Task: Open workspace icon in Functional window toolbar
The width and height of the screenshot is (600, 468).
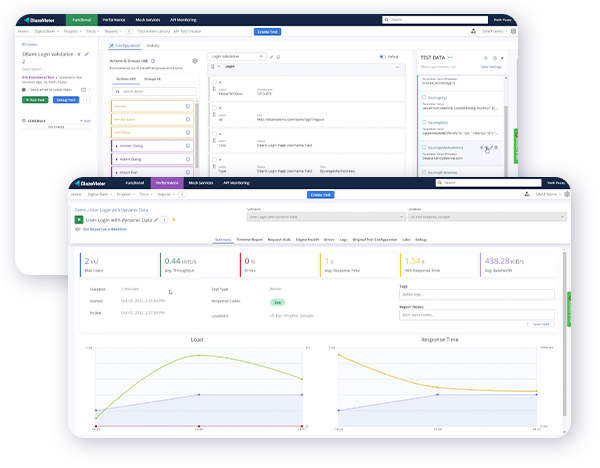Action: tap(473, 31)
